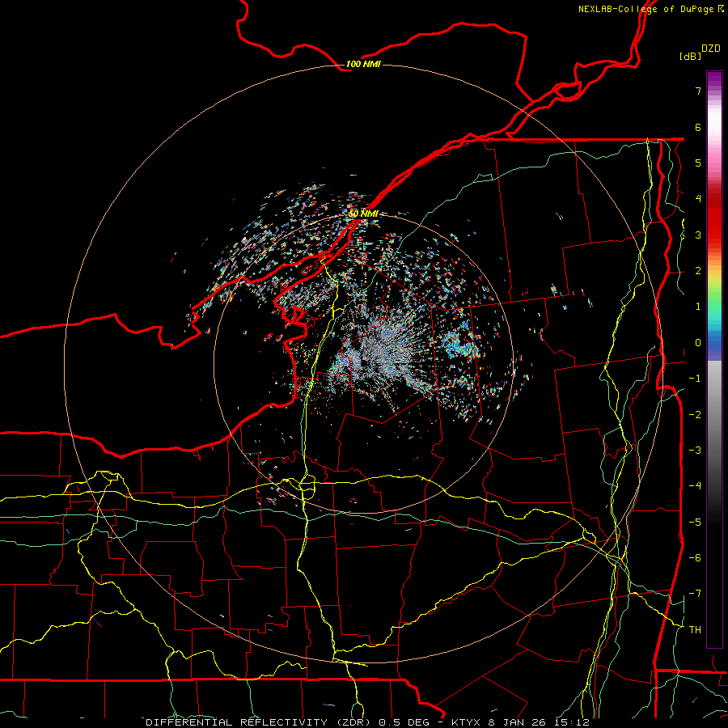Click the 2 dB scale value
Viewport: 728px width, 728px height.
(698, 271)
